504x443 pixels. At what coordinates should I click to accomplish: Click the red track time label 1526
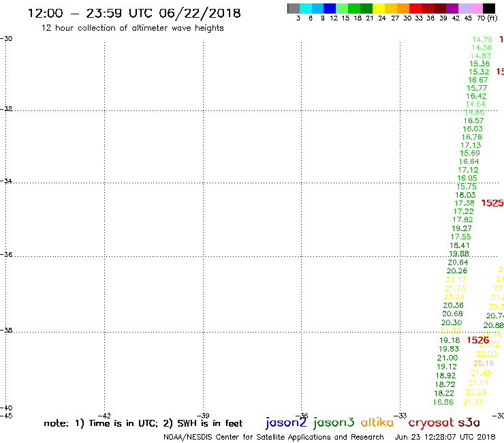(477, 340)
